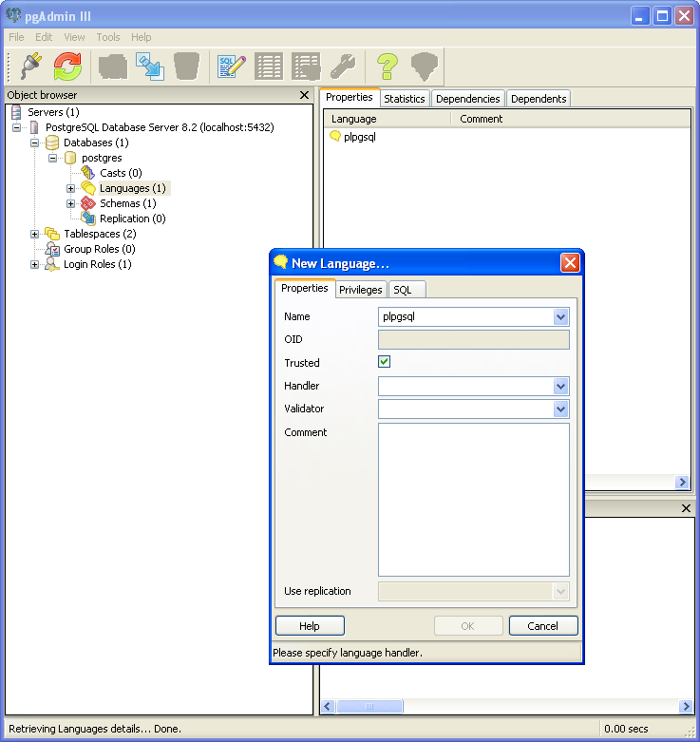Screen dimensions: 700x742
Task: Click the bottom scrollbar right arrow
Action: [x=685, y=707]
